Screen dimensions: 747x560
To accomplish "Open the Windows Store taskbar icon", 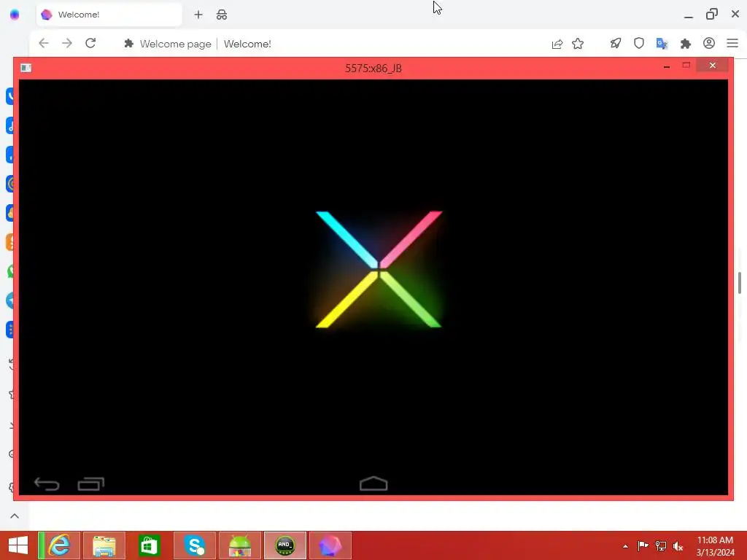I will 149,545.
